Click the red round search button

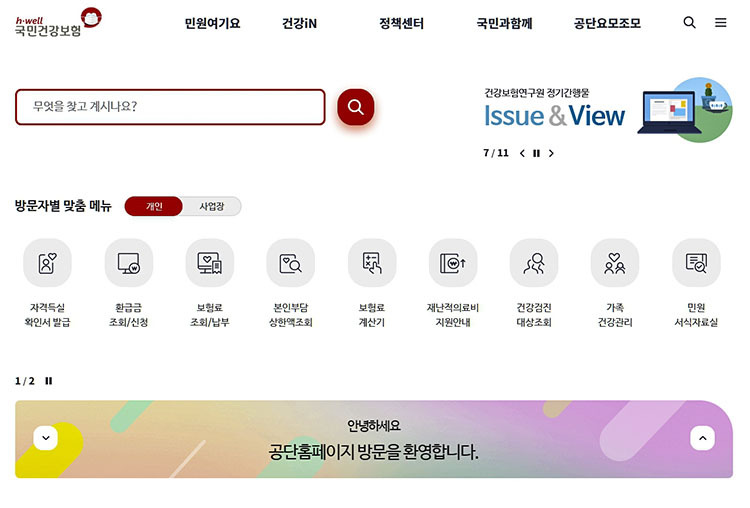355,107
